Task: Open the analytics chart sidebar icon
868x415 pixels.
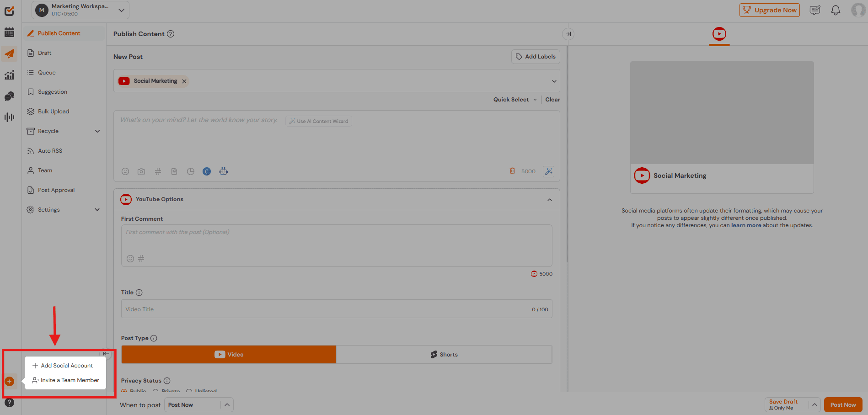Action: (9, 75)
